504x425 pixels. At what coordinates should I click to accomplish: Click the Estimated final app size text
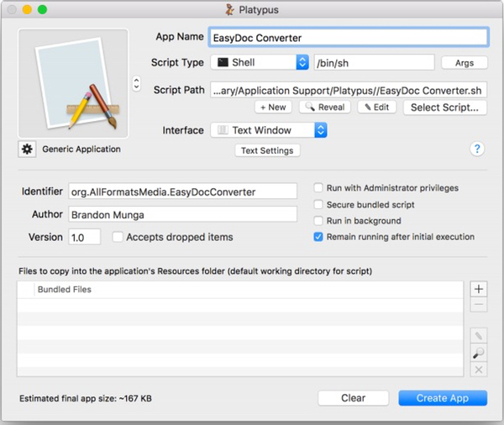(86, 398)
